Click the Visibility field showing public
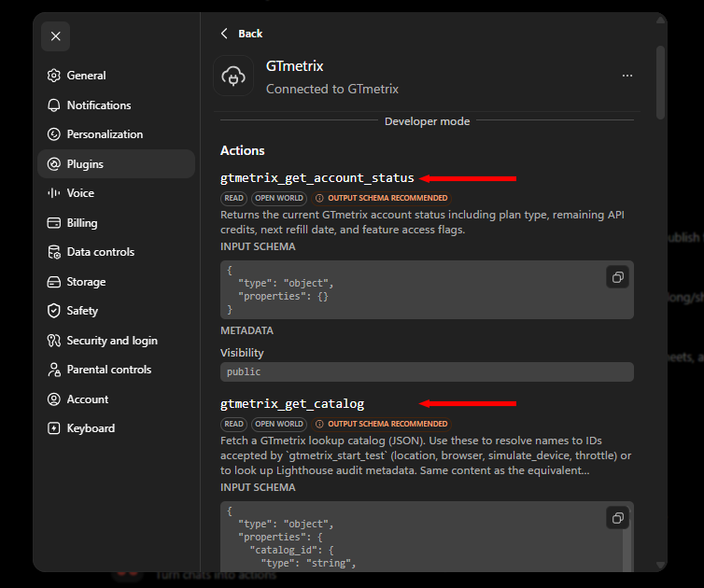This screenshot has width=704, height=588. pyautogui.click(x=427, y=372)
